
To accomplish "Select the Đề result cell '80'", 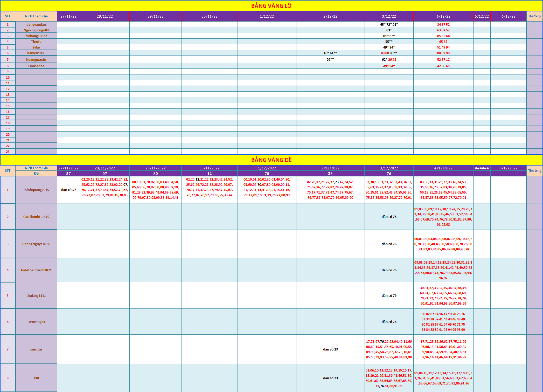I will [156, 173].
